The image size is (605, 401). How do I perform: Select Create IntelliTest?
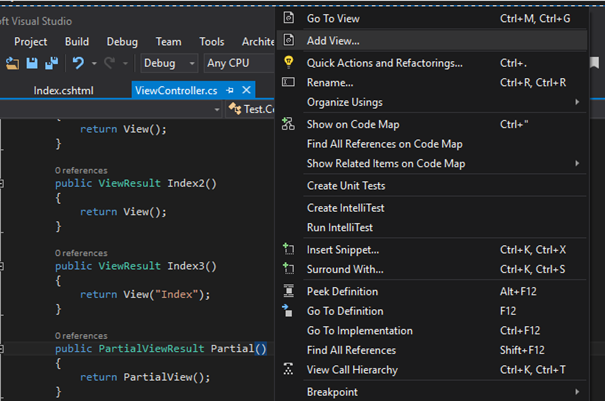coord(432,208)
